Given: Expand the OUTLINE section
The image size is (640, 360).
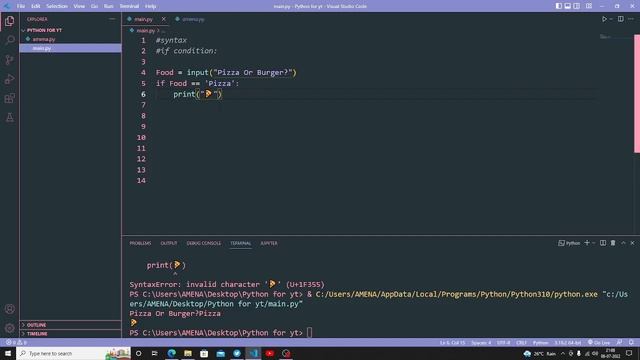Looking at the screenshot, I should coord(36,325).
